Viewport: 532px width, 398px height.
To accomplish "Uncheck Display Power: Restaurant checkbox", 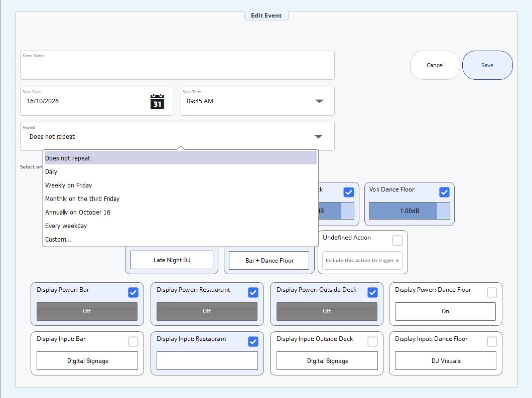I will [253, 292].
